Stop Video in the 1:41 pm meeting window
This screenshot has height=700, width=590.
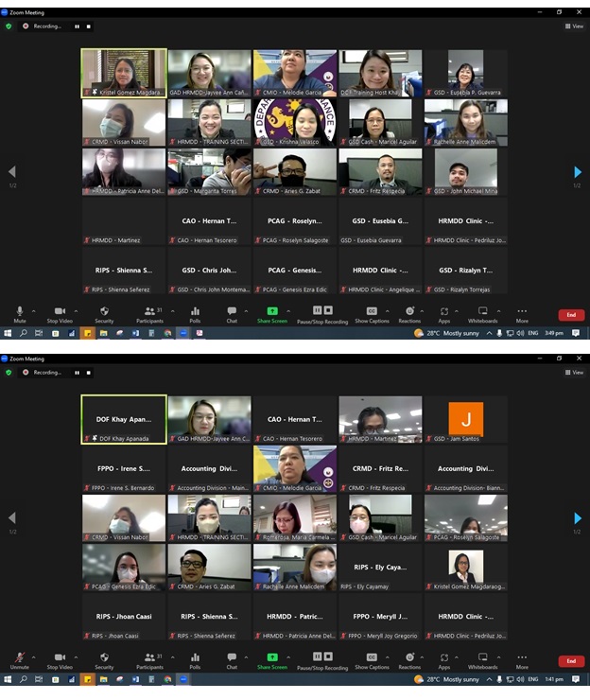click(60, 660)
